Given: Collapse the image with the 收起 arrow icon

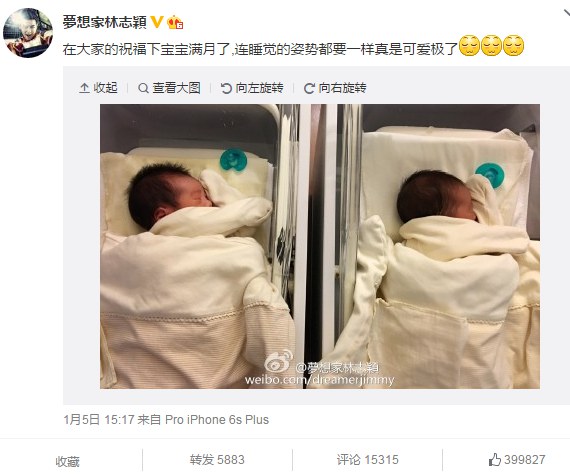Looking at the screenshot, I should (84, 88).
